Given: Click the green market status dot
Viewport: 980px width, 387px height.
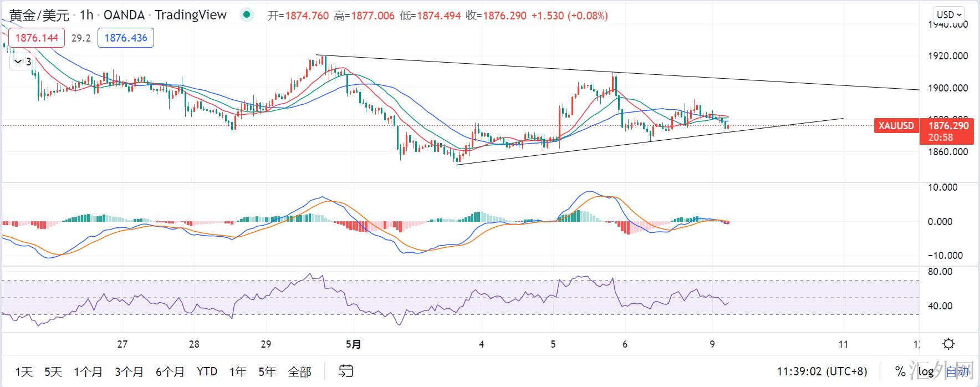Looking at the screenshot, I should click(246, 15).
